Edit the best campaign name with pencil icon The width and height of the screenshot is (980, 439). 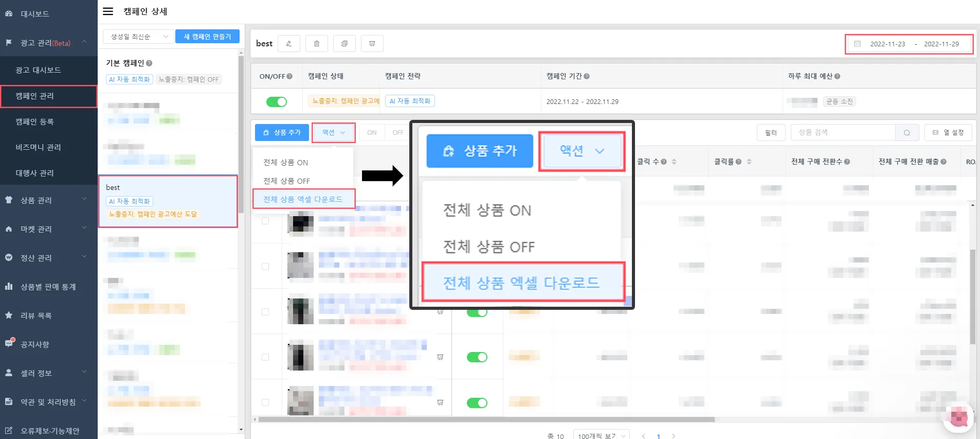click(289, 44)
